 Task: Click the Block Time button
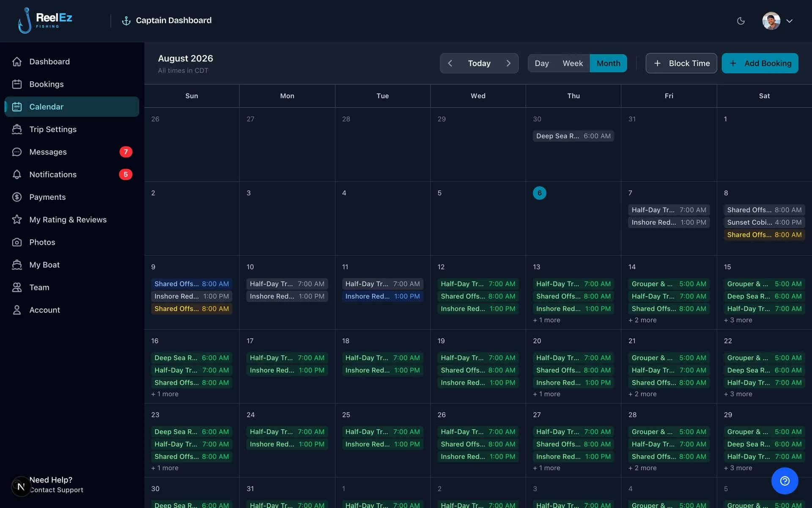tap(681, 63)
